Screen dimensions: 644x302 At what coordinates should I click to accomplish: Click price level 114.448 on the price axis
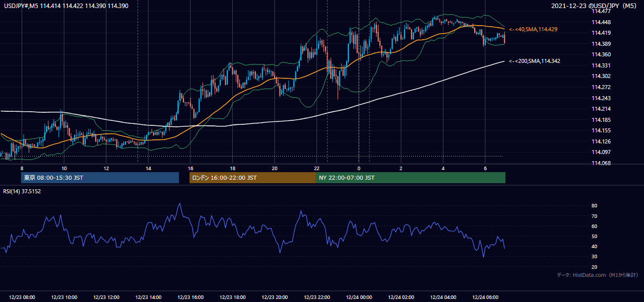(601, 22)
